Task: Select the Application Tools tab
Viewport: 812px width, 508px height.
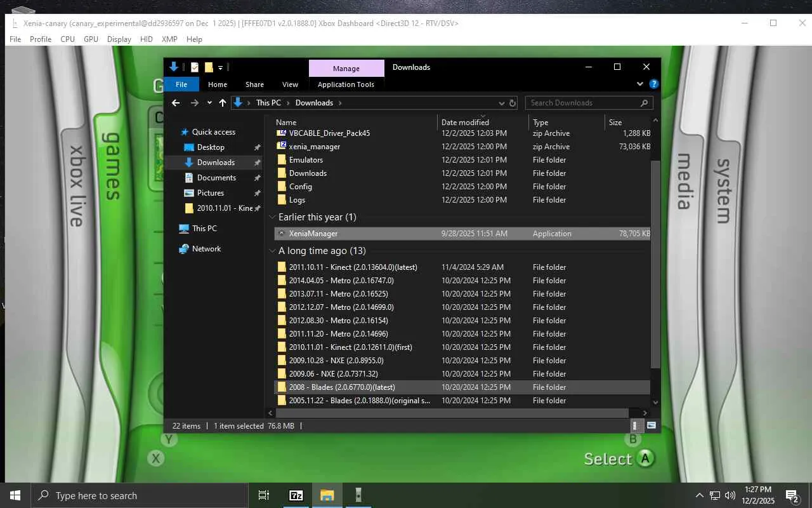Action: (346, 84)
